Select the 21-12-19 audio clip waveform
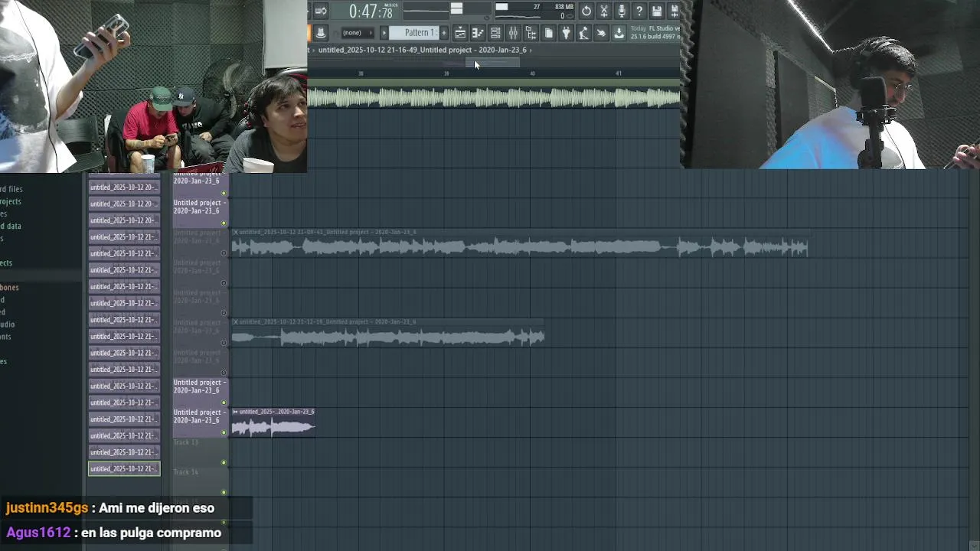 click(388, 337)
